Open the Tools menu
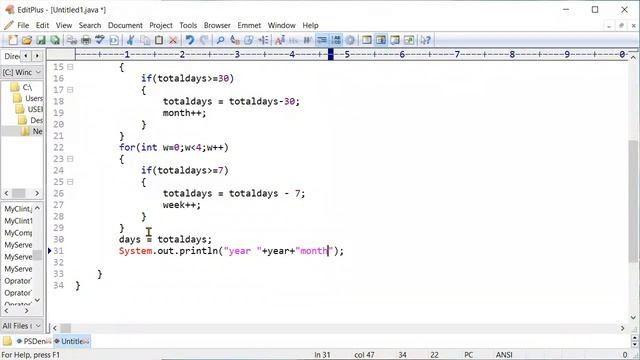Image resolution: width=640 pixels, height=360 pixels. click(188, 25)
